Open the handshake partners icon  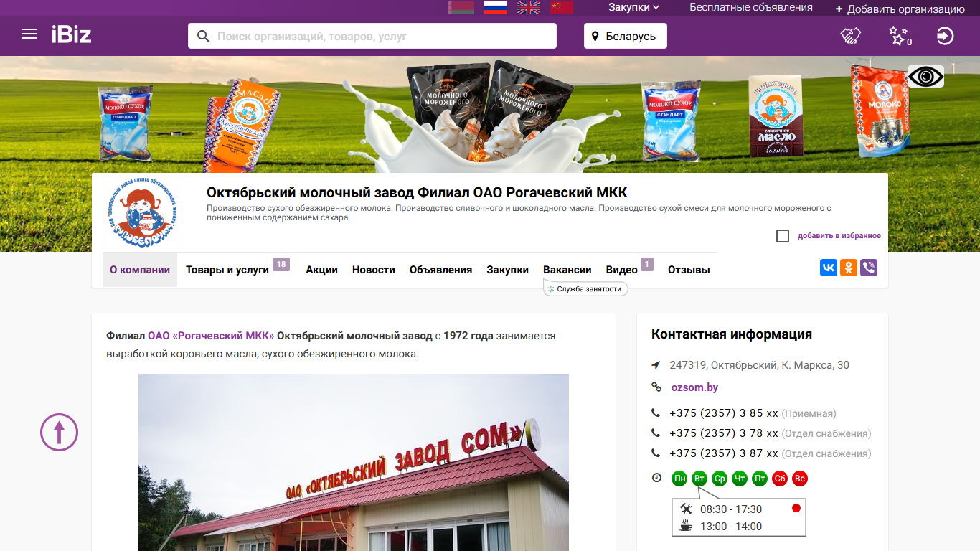[851, 36]
